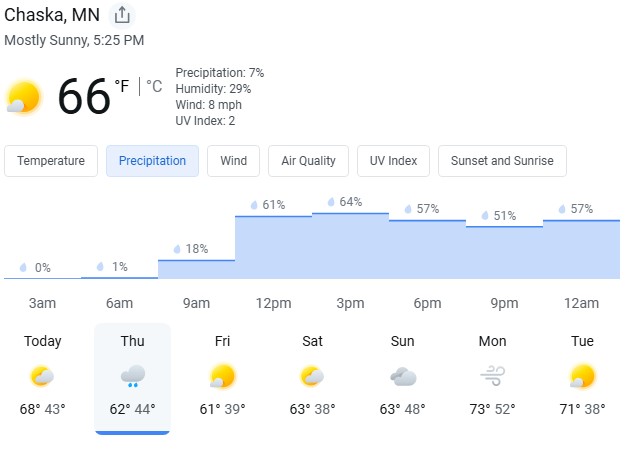The image size is (631, 450).
Task: Select Today's partly cloudy forecast icon
Action: point(42,376)
